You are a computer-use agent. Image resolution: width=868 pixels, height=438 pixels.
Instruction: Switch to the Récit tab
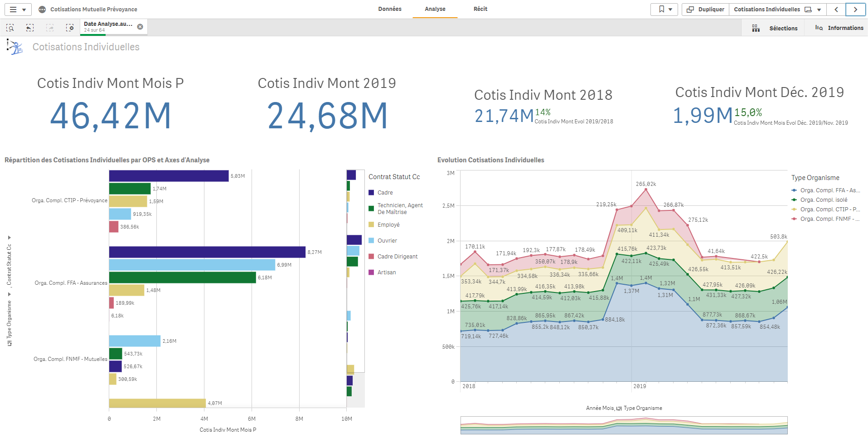480,9
